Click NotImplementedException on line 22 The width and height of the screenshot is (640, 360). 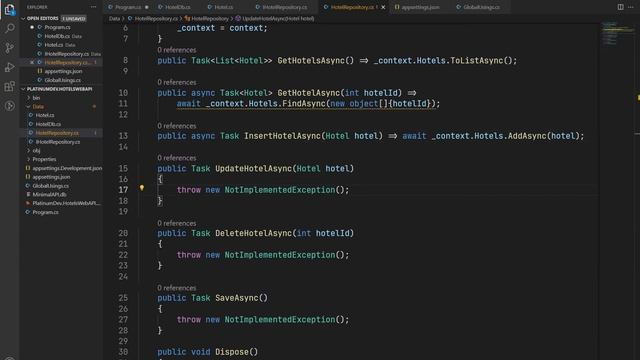tap(280, 255)
